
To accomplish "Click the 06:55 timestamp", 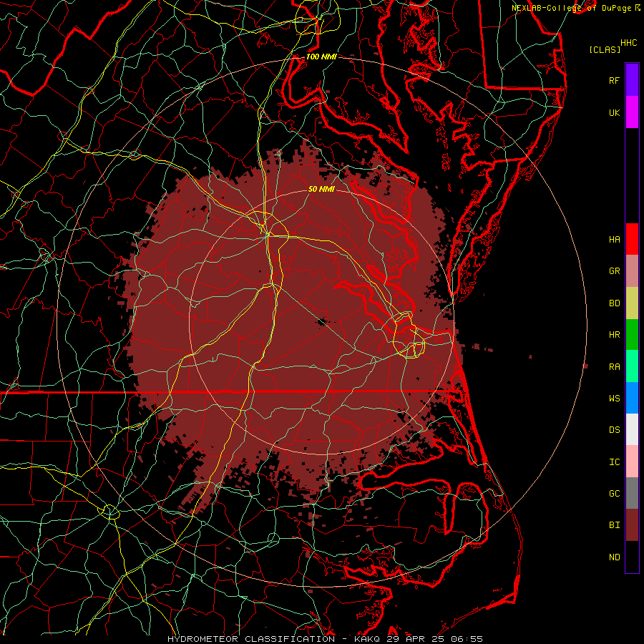I will coord(468,639).
